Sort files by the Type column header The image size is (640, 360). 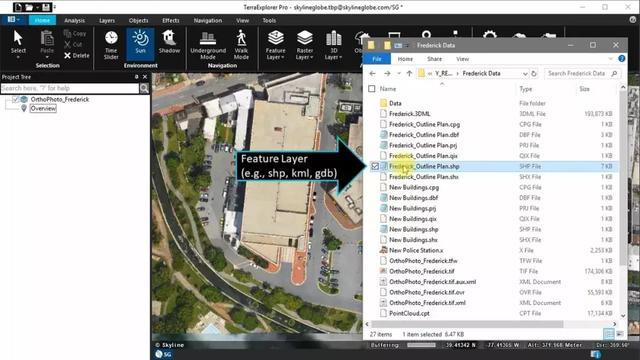tap(525, 89)
